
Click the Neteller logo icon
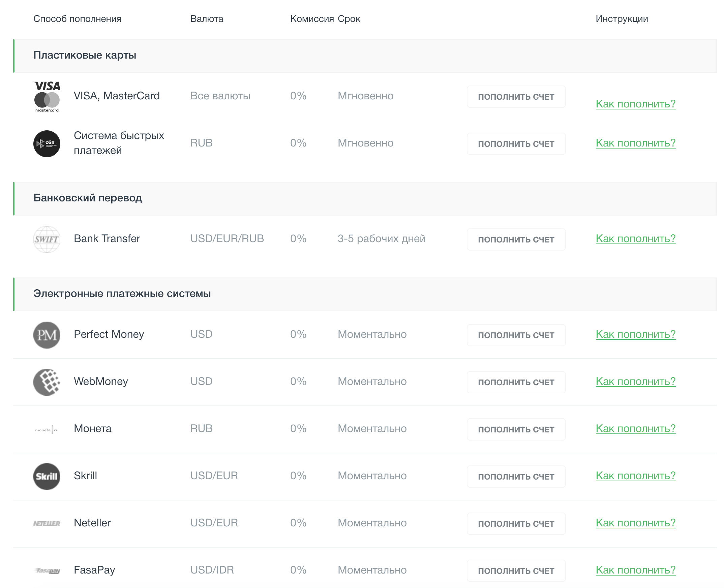pos(47,523)
